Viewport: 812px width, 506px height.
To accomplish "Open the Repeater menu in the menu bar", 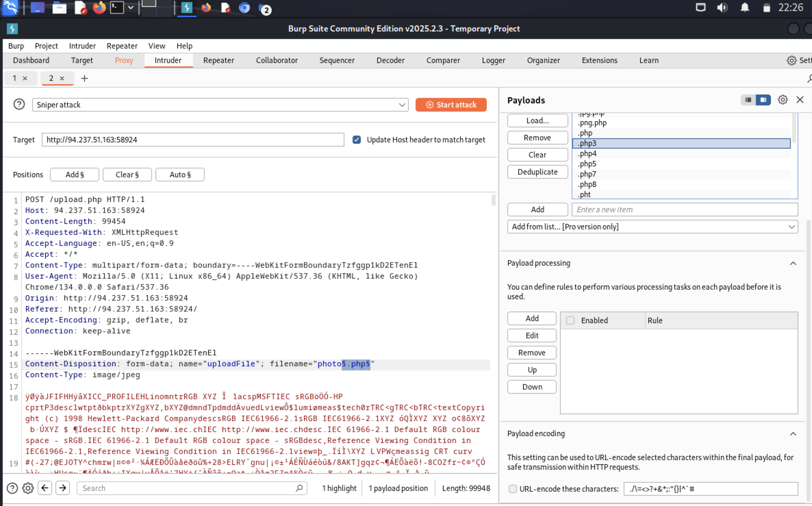I will click(x=122, y=46).
